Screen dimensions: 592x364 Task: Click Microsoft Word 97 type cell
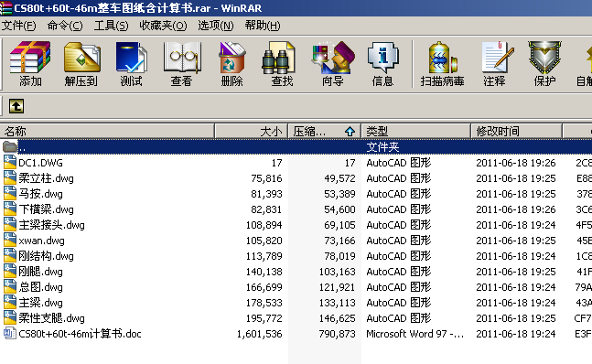click(414, 334)
